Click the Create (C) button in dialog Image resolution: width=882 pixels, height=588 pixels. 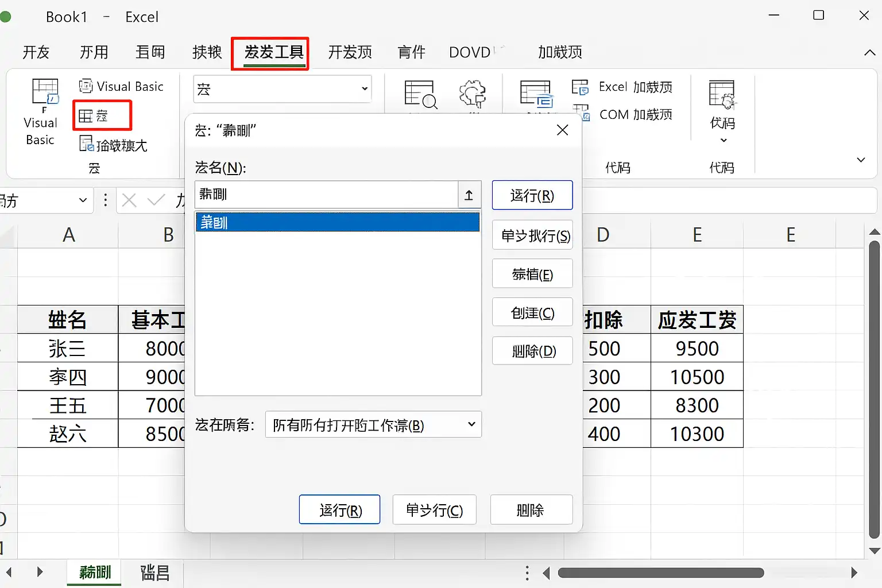(x=532, y=313)
